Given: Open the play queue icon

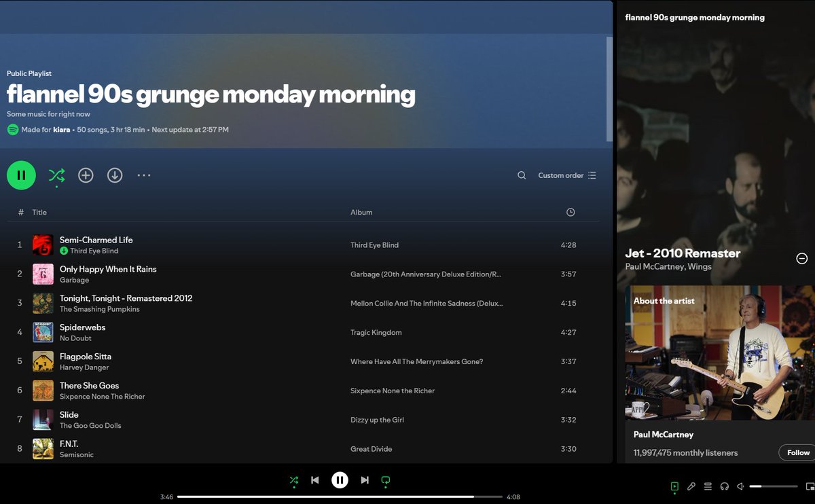Looking at the screenshot, I should pos(708,486).
